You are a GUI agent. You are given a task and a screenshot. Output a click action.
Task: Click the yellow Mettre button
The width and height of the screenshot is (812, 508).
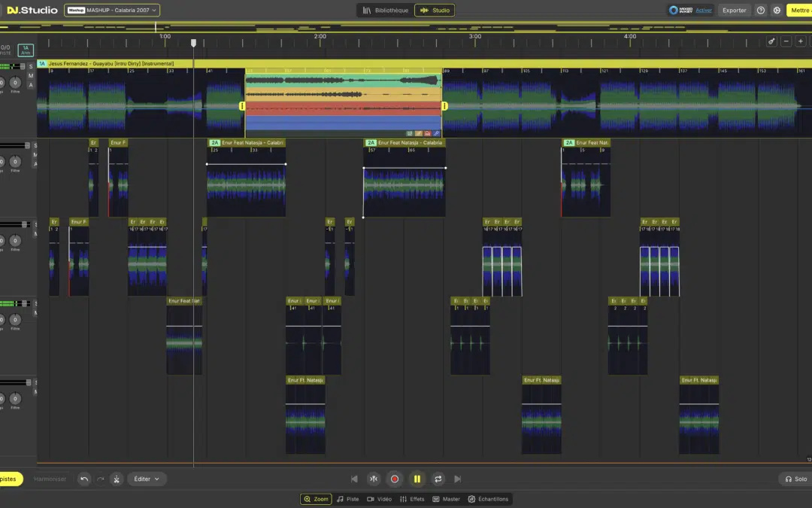coord(799,11)
